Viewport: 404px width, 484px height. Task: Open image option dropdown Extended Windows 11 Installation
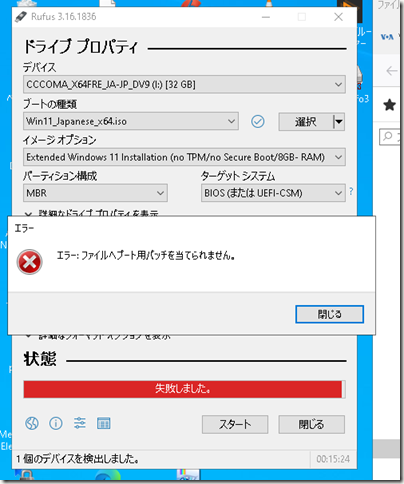point(184,157)
